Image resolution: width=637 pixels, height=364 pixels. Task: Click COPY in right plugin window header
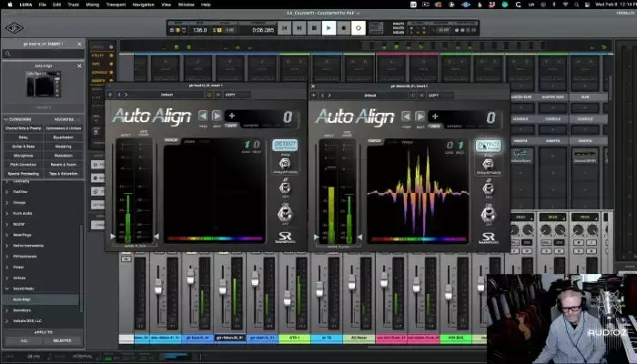click(433, 96)
